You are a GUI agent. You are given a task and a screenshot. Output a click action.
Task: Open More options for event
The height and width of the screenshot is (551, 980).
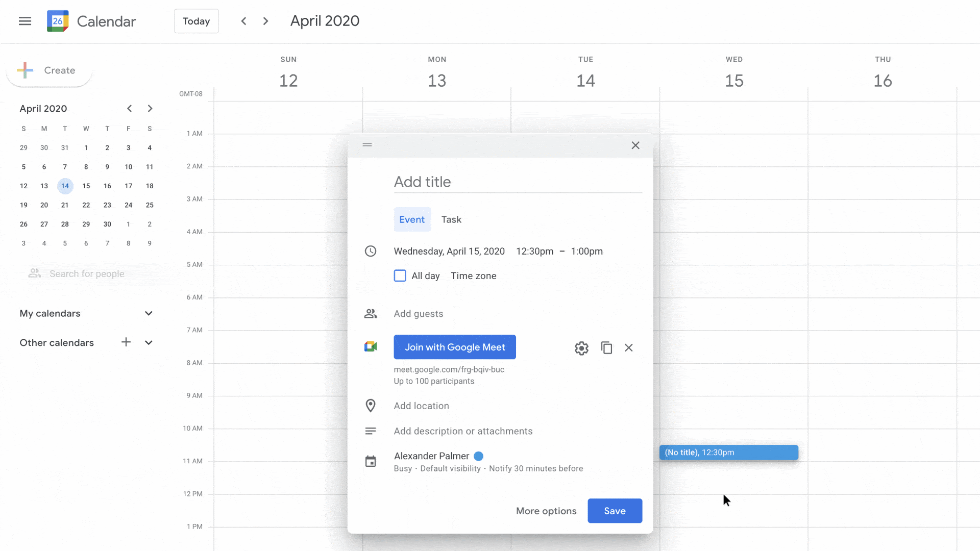tap(546, 511)
